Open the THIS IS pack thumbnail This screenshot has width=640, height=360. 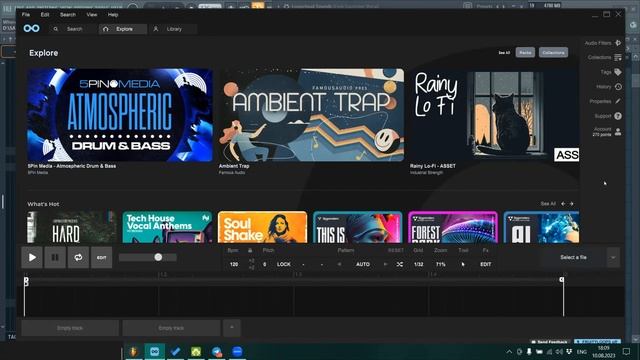[358, 227]
